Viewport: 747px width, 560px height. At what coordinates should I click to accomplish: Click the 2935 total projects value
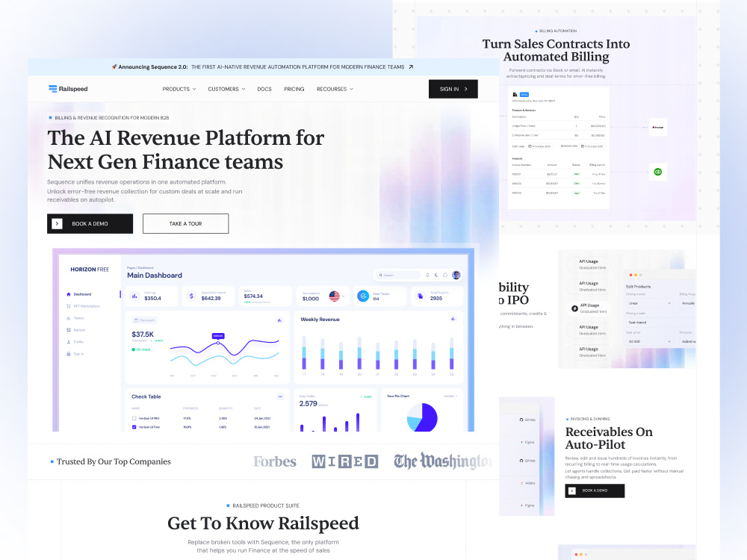tap(436, 299)
